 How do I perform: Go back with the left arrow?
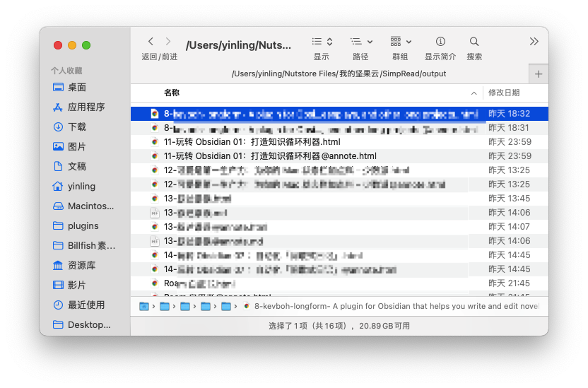[151, 41]
